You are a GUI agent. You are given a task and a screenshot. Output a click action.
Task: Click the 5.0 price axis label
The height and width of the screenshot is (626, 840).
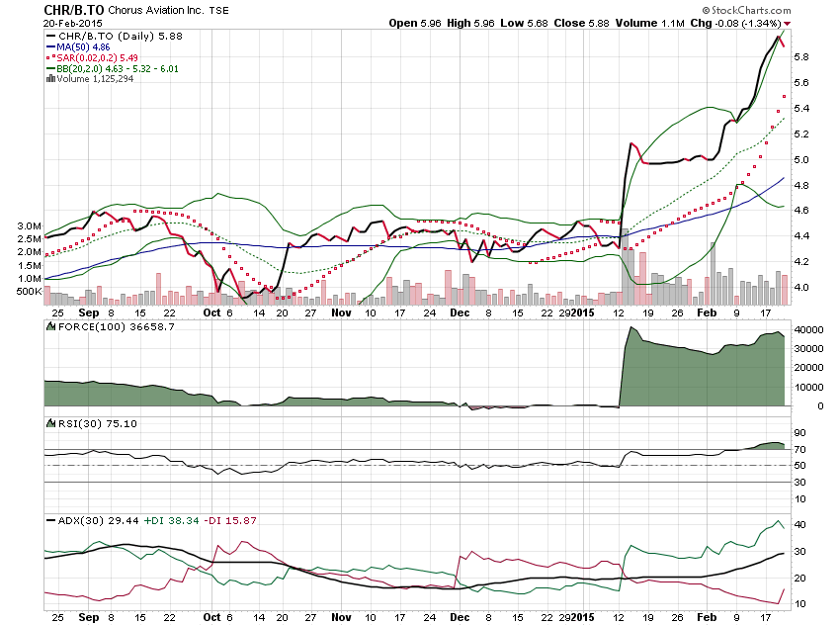tap(801, 160)
